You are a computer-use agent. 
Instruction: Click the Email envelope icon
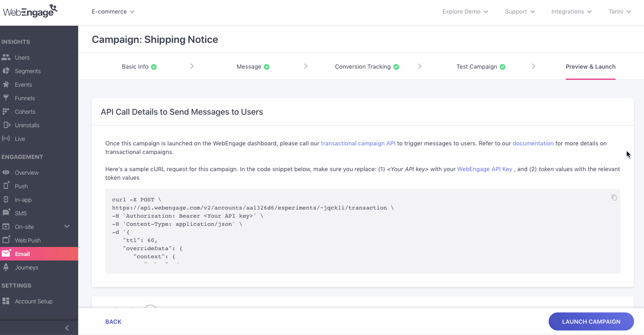pos(6,253)
